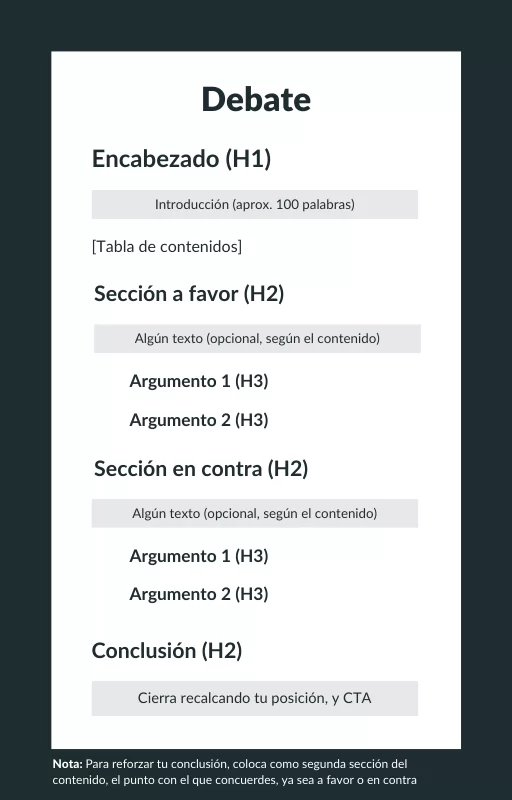
Task: Click the (H1) tag next to Encabezado
Action: (248, 159)
